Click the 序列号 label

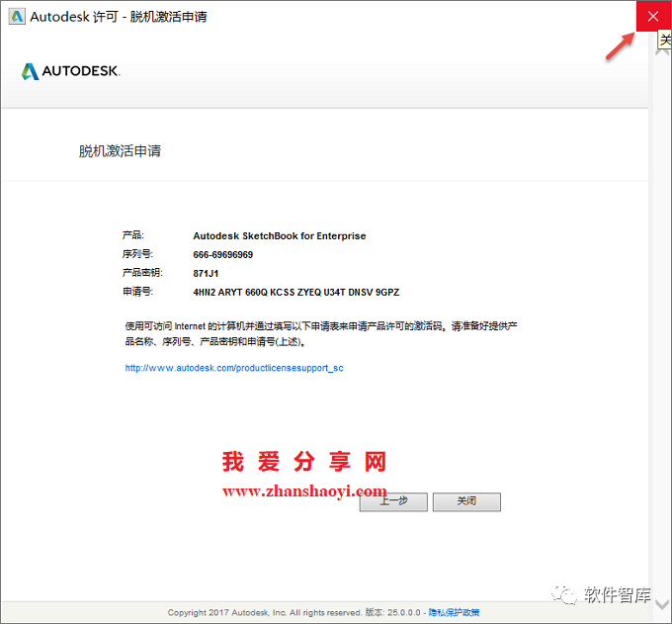point(137,254)
